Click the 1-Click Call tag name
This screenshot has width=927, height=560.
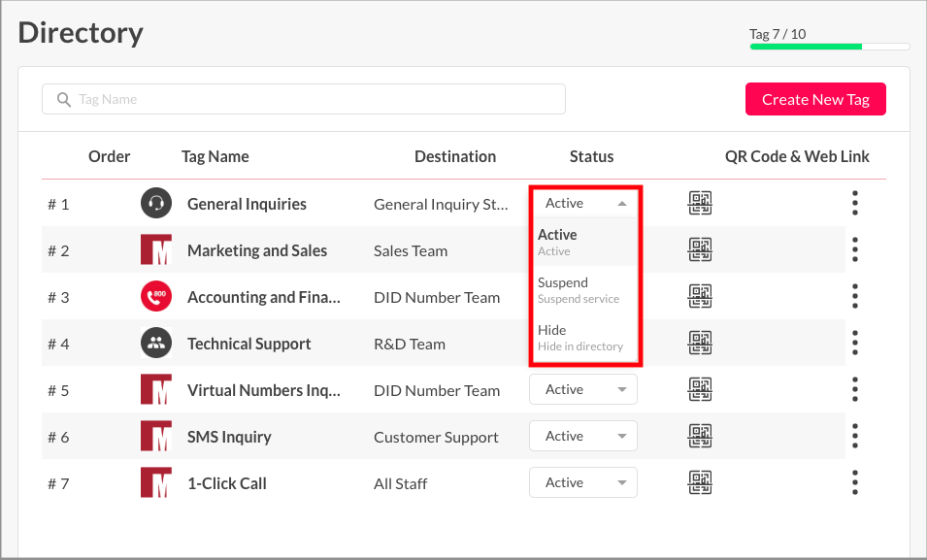point(227,483)
